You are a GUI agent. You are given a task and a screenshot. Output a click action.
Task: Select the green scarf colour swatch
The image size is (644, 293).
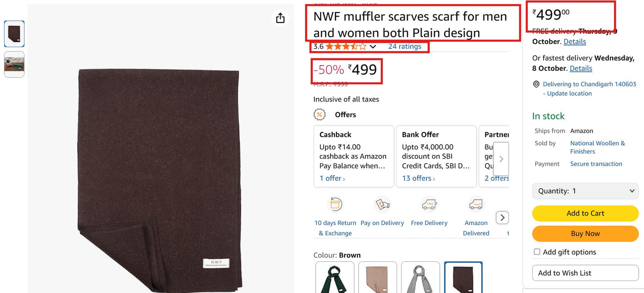(335, 278)
